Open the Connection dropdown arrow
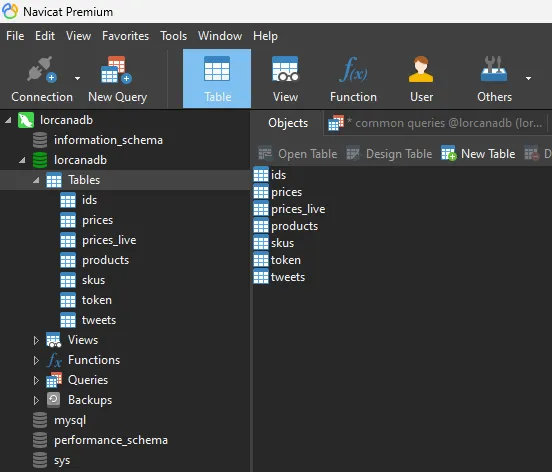Screen dimensions: 552x472 (77, 78)
